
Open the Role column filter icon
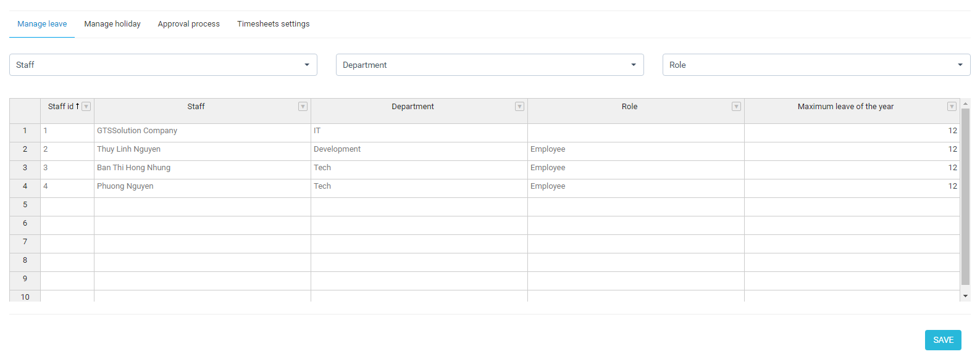pos(737,107)
